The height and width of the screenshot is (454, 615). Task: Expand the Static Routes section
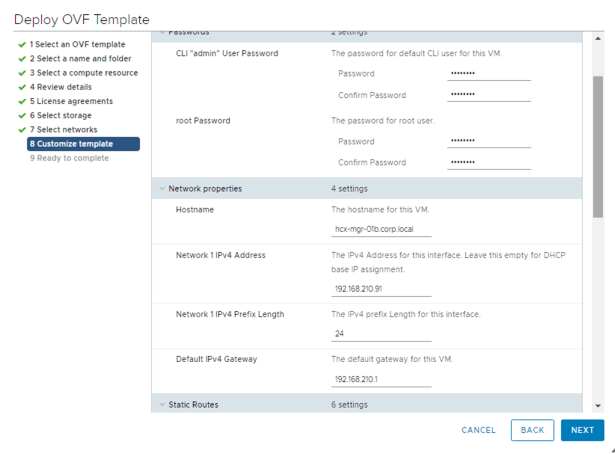pyautogui.click(x=162, y=405)
